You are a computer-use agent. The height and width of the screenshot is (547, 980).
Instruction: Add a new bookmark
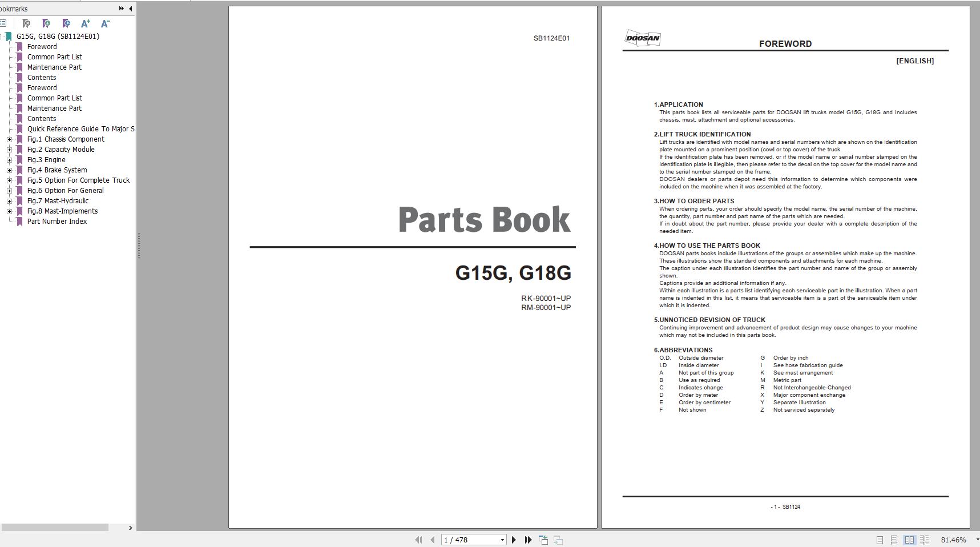click(46, 23)
